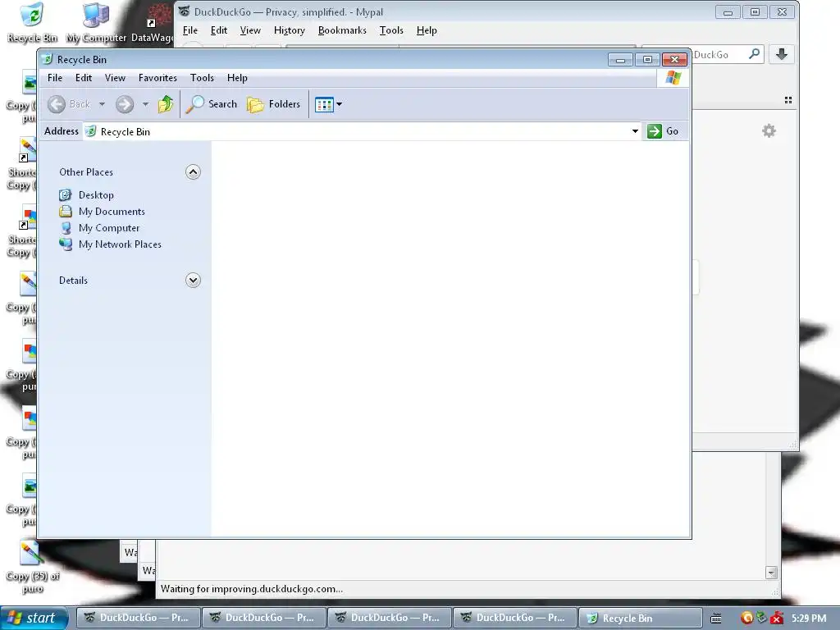
Task: Click the Go button
Action: tap(663, 131)
